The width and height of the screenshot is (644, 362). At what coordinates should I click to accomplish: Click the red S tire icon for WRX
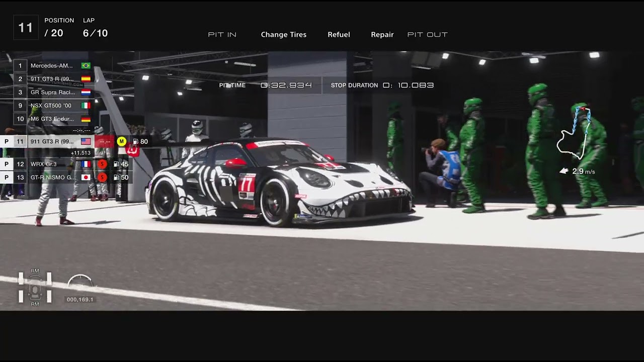(x=102, y=164)
